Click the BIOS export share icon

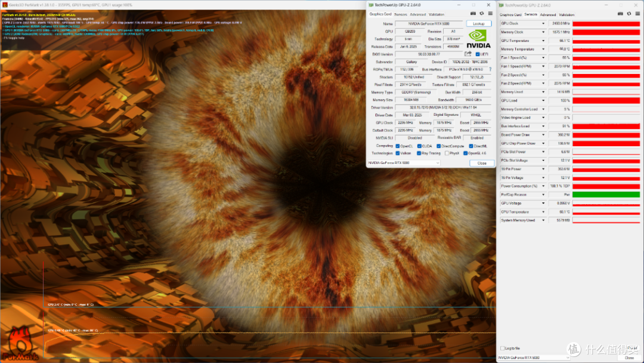[x=468, y=54]
